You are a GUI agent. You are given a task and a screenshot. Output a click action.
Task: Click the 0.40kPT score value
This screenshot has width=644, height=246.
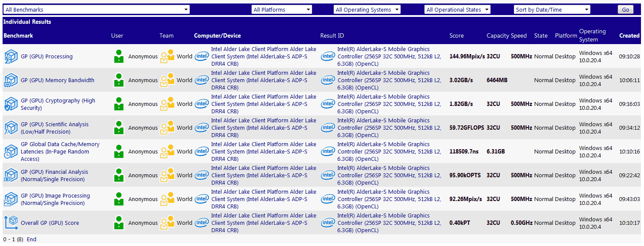(x=460, y=223)
